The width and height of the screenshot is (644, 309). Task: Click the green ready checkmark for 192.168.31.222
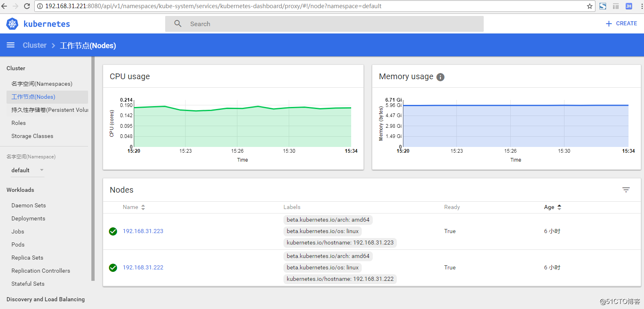[x=113, y=268]
